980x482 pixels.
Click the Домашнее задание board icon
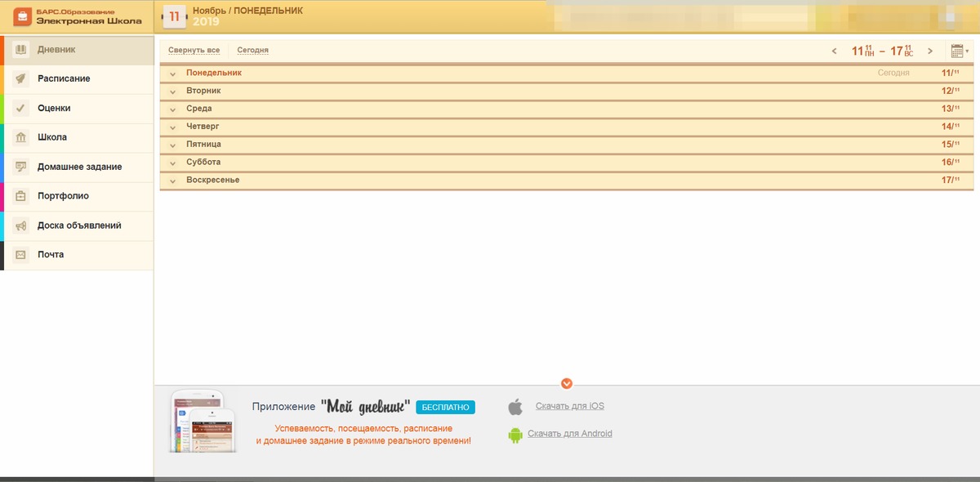21,167
